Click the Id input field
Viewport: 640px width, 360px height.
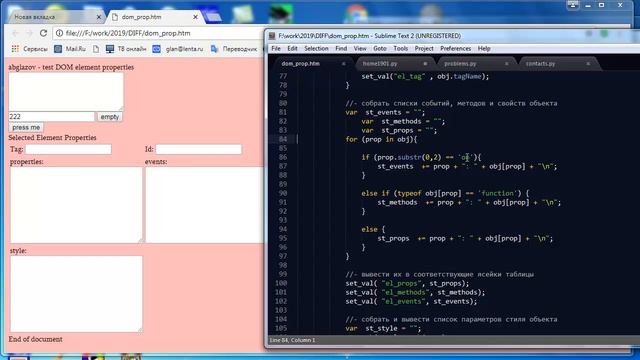coord(199,149)
